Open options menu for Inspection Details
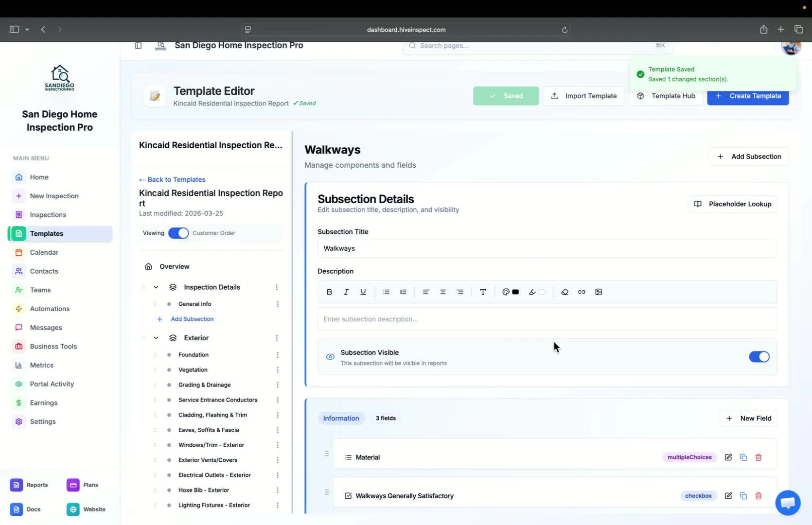Image resolution: width=812 pixels, height=525 pixels. point(277,287)
